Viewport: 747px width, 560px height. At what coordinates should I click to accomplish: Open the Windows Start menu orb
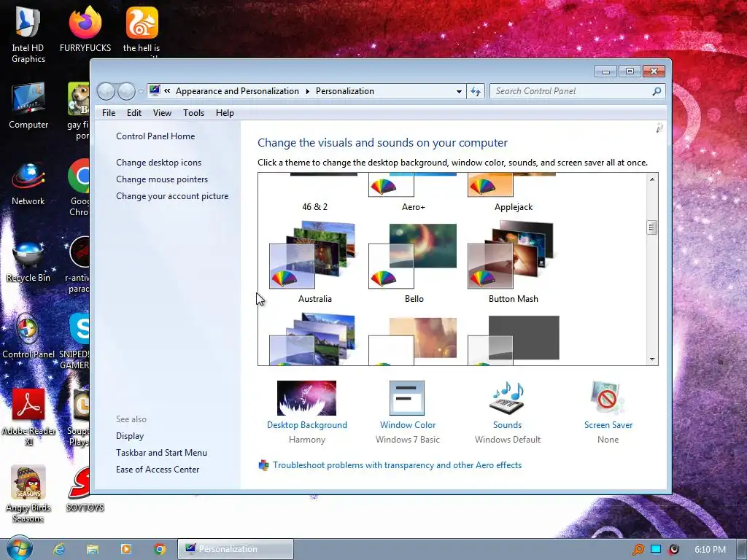[20, 548]
